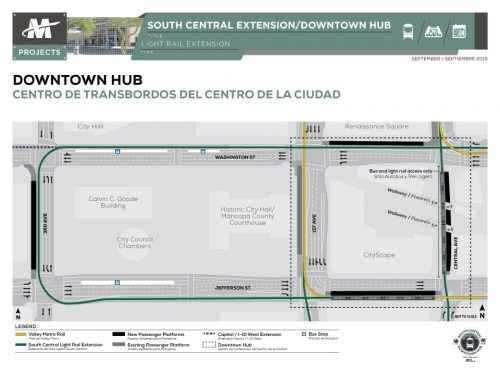Click the PROJECTS label under the logo
The image size is (500, 375).
click(x=40, y=52)
